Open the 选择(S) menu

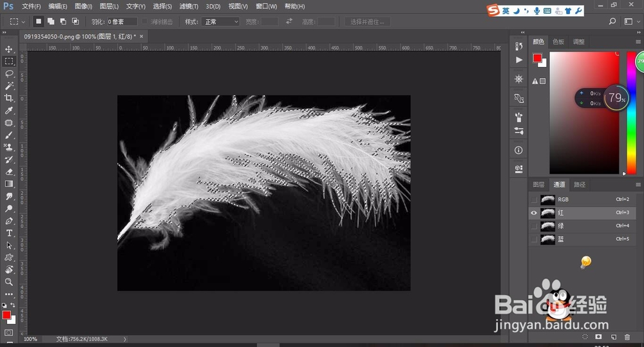coord(162,6)
